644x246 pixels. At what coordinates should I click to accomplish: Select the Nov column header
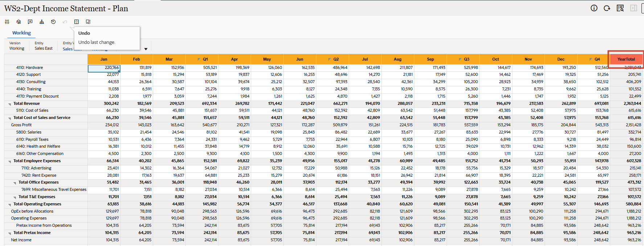click(x=528, y=59)
